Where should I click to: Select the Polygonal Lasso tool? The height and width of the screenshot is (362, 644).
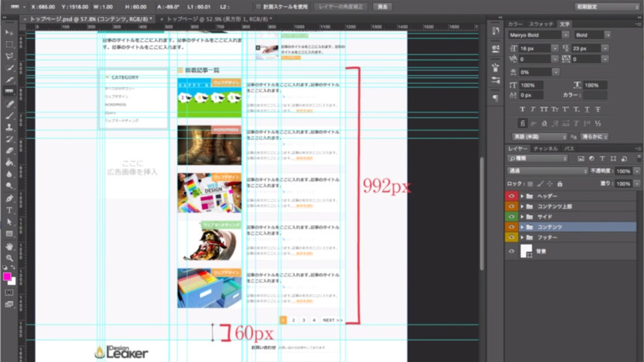9,56
